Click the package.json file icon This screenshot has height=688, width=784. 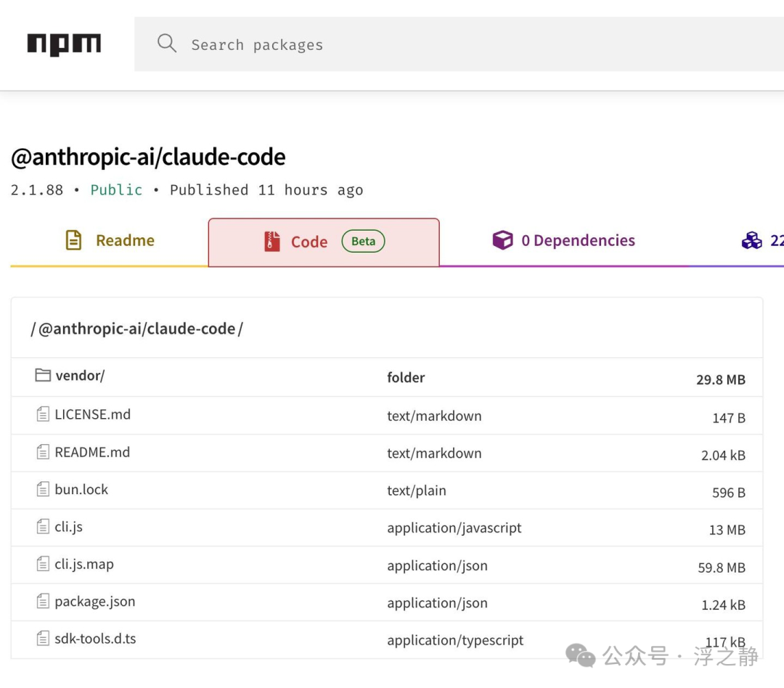pyautogui.click(x=43, y=601)
